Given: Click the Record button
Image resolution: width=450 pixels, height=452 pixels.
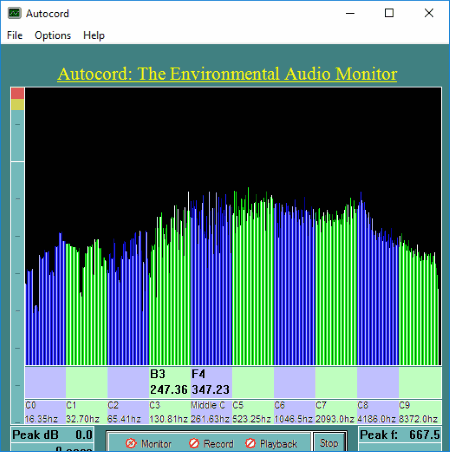Looking at the screenshot, I should [x=211, y=444].
